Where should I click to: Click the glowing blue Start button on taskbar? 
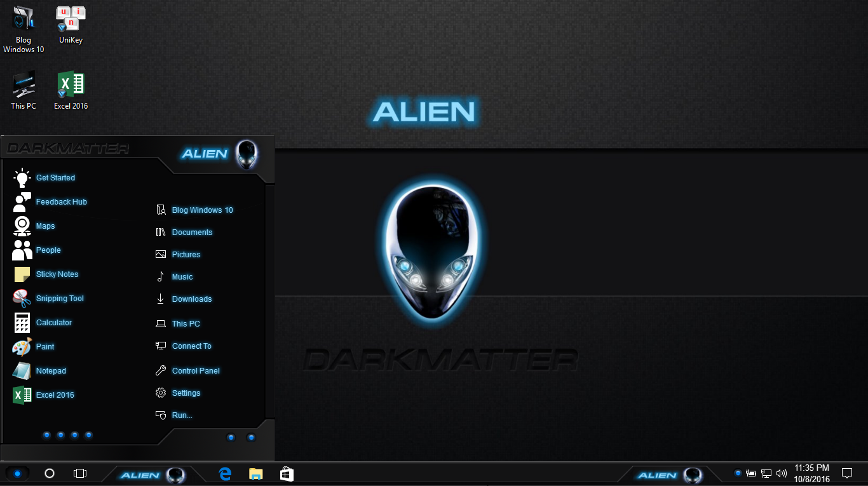[17, 473]
